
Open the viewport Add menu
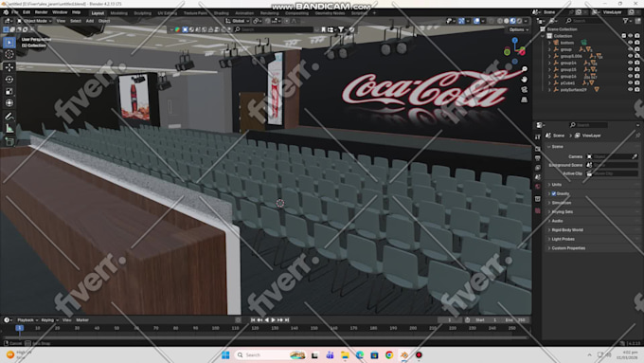(90, 21)
